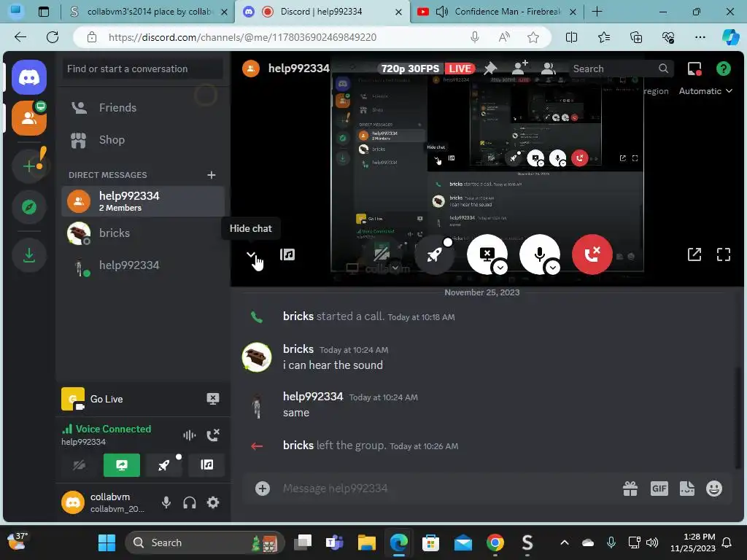Refresh the browser page
Screen dimensions: 747x560
(x=53, y=37)
